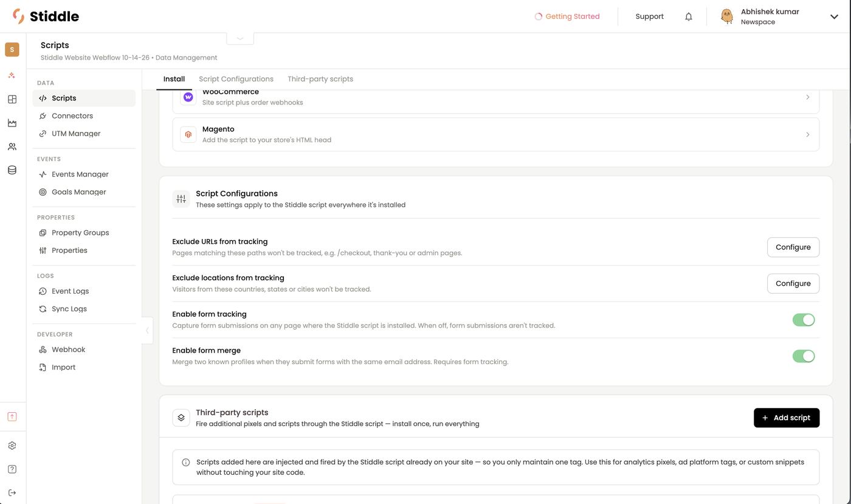
Task: Switch to the Install tab
Action: [174, 79]
